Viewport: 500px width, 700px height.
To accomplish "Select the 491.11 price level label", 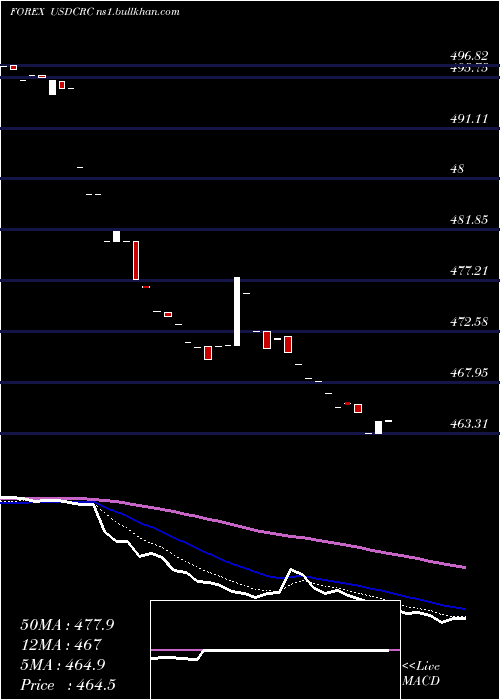I will (468, 119).
